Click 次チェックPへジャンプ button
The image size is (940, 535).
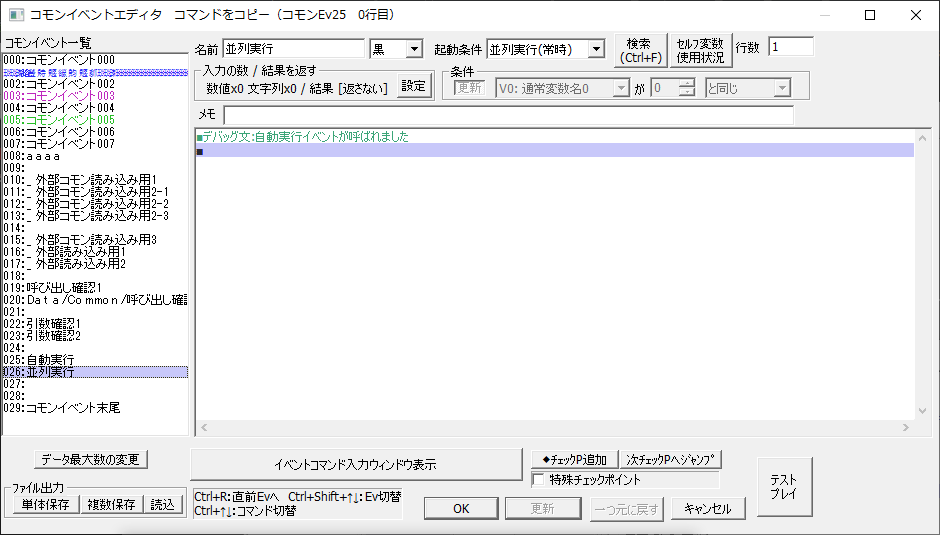coord(670,459)
